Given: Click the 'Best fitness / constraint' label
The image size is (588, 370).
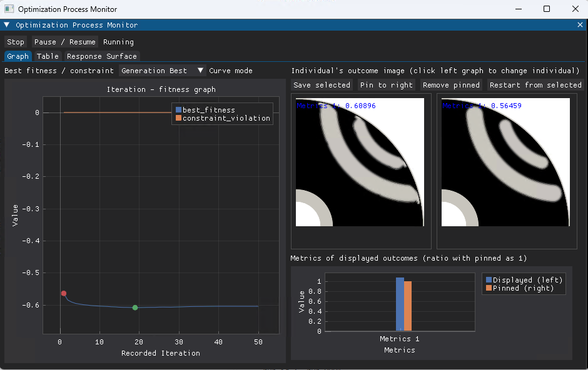Looking at the screenshot, I should tap(59, 71).
